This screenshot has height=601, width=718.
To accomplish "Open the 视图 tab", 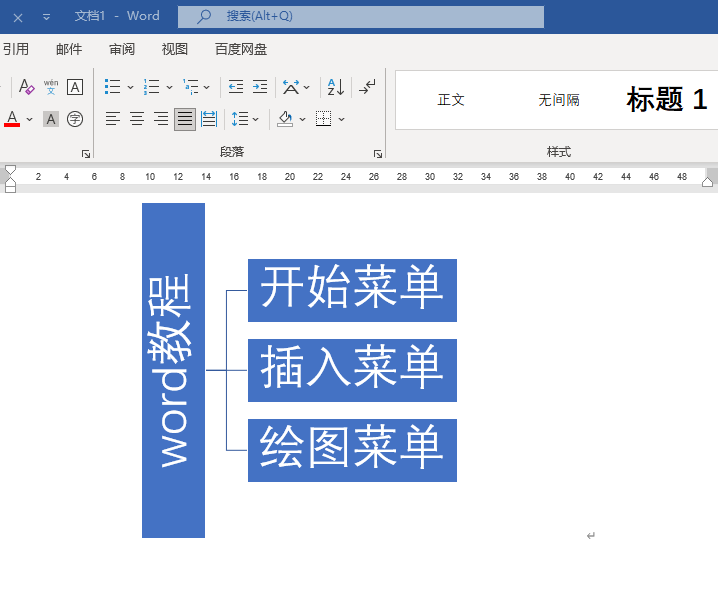I will click(x=175, y=49).
